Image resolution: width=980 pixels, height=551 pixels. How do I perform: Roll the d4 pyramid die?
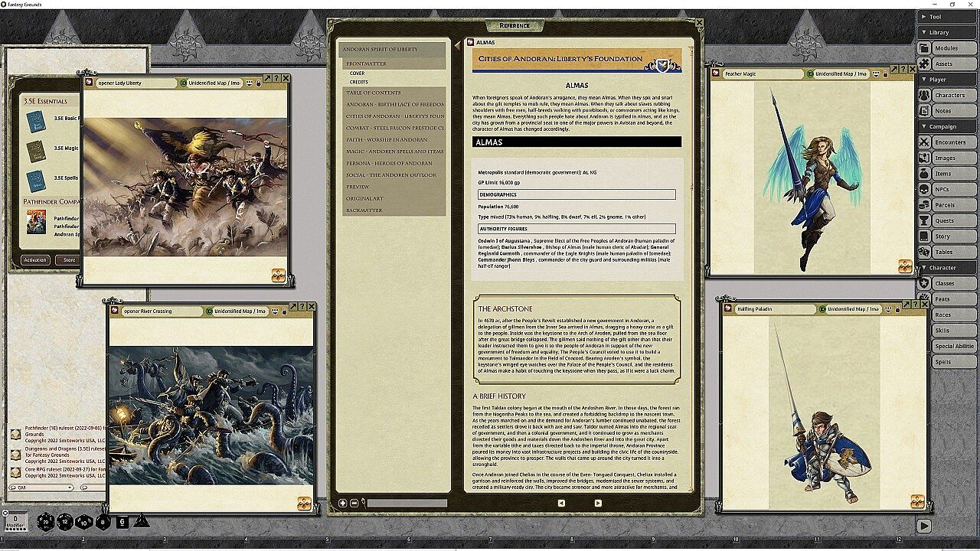point(142,521)
